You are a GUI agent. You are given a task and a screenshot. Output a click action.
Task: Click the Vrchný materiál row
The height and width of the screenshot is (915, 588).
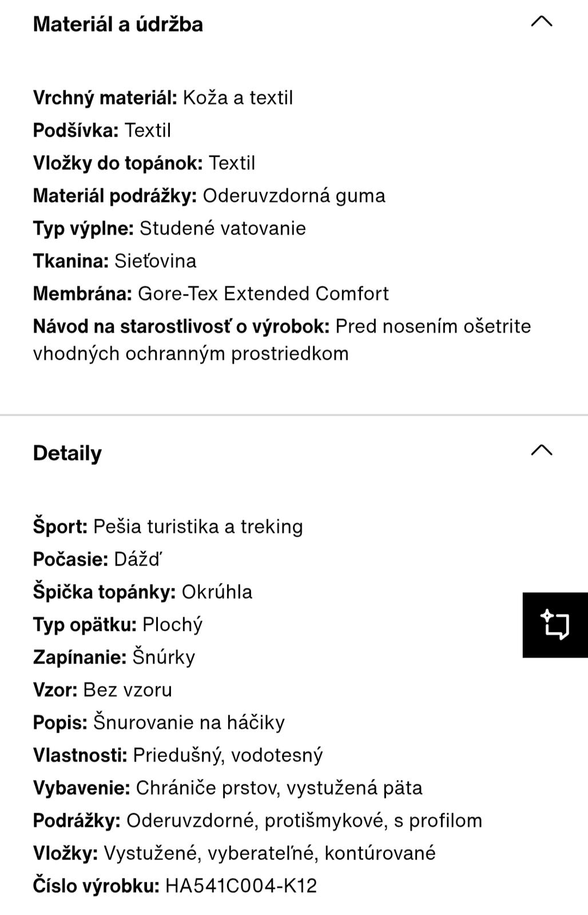click(163, 98)
